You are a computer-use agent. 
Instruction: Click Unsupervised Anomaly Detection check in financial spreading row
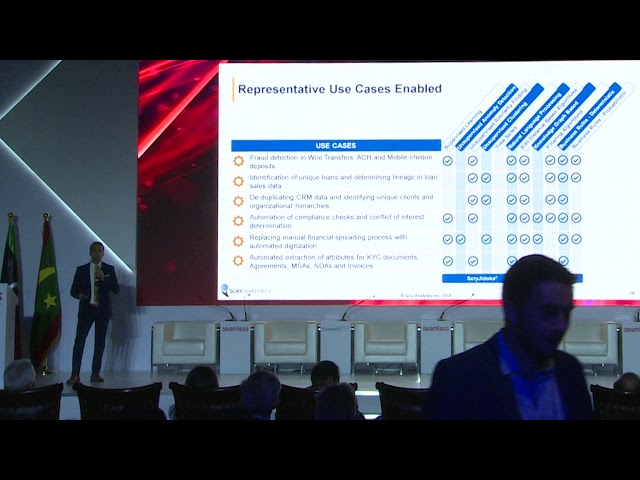(x=460, y=239)
